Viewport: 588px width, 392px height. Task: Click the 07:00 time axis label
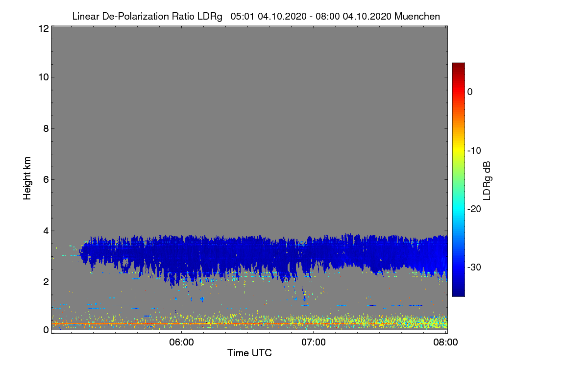point(314,343)
